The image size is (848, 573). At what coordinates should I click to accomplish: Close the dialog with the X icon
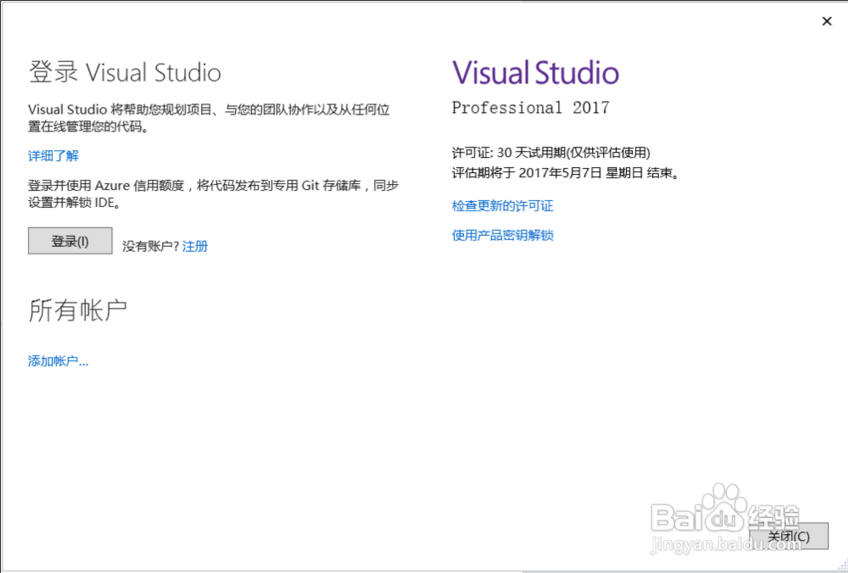(826, 21)
